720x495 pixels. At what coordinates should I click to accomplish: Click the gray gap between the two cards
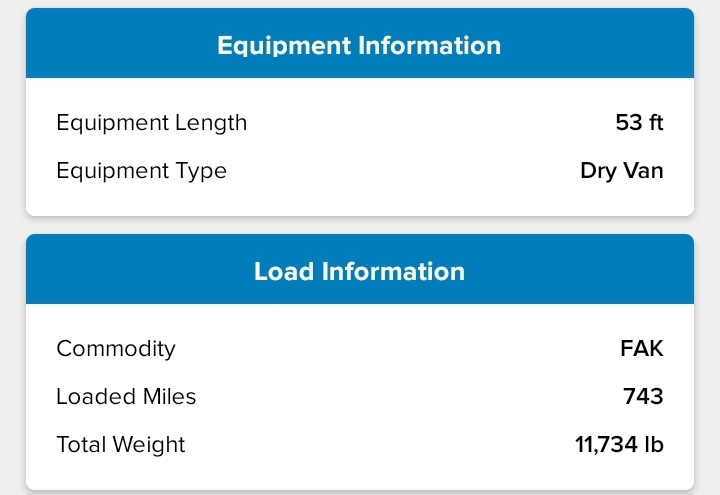point(359,225)
